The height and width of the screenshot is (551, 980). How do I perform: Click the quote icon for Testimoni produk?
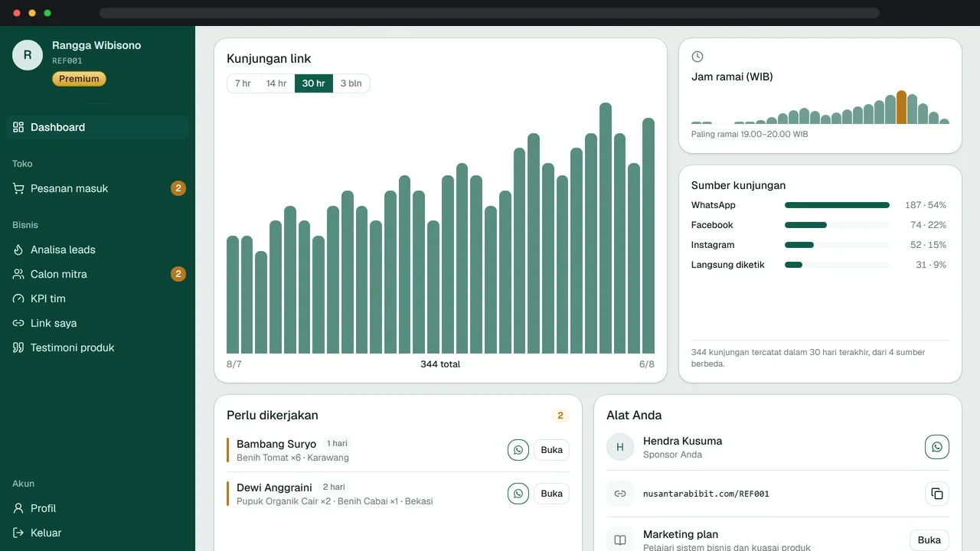click(x=18, y=347)
